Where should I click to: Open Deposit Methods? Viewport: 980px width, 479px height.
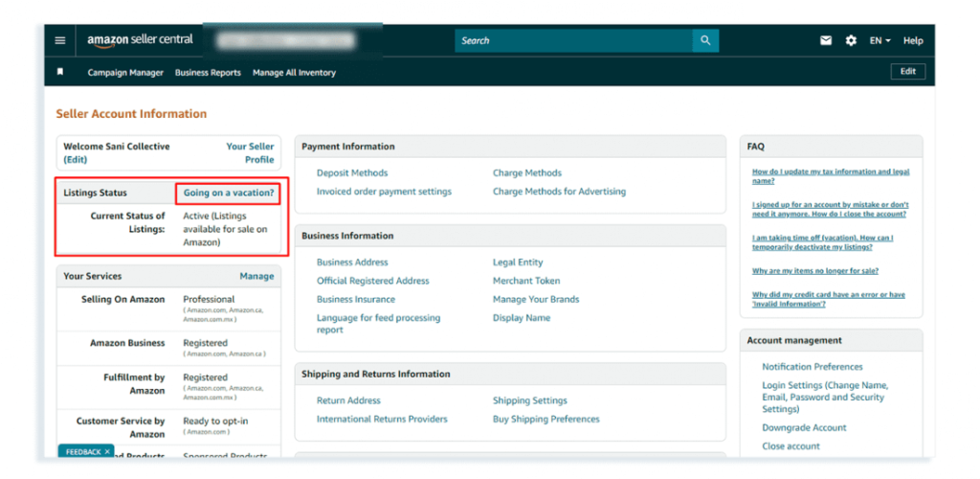(x=352, y=172)
